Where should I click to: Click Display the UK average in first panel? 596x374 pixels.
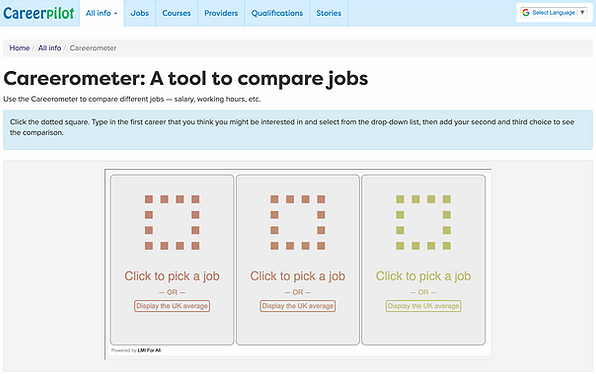click(172, 306)
